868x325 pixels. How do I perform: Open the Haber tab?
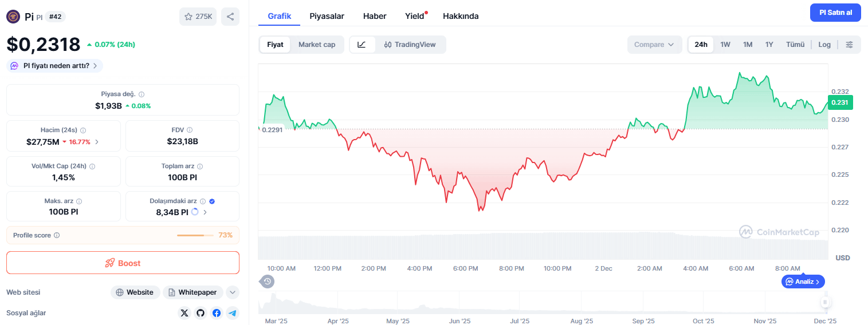coord(375,16)
